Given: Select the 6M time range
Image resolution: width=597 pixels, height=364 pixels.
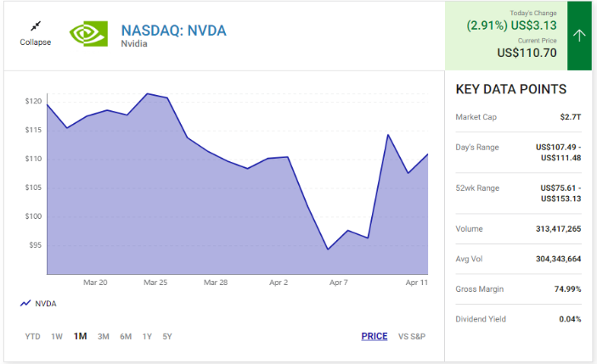Looking at the screenshot, I should click(x=126, y=337).
